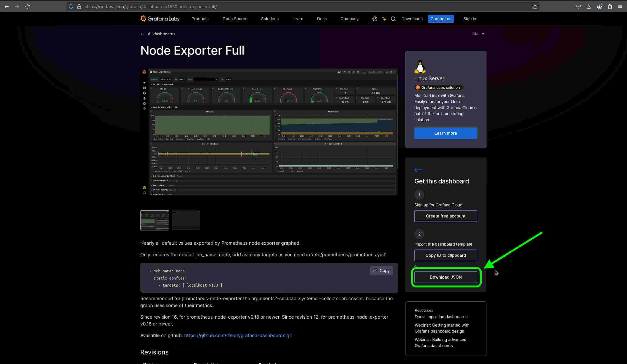Click the AI sparkle icon in the navbar
This screenshot has height=364, width=627.
(x=384, y=19)
